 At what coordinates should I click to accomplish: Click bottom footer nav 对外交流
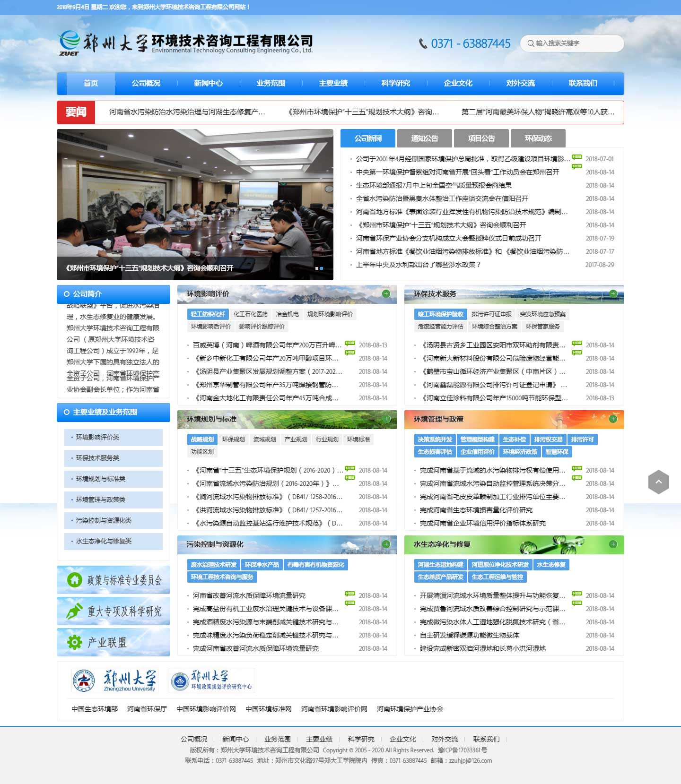tap(445, 739)
